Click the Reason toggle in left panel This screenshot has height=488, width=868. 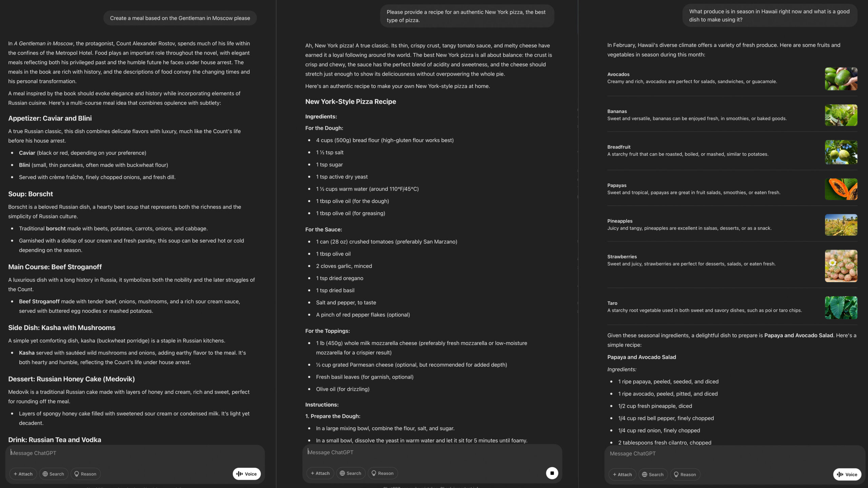85,474
